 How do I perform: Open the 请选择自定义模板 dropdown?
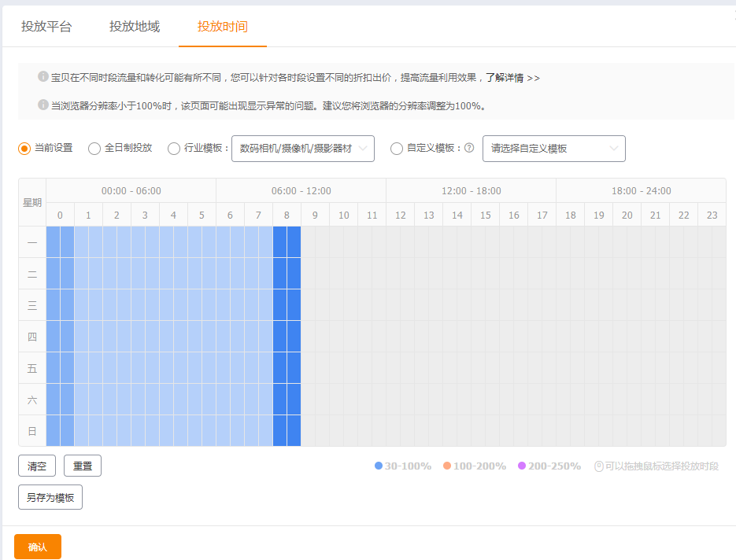(555, 149)
